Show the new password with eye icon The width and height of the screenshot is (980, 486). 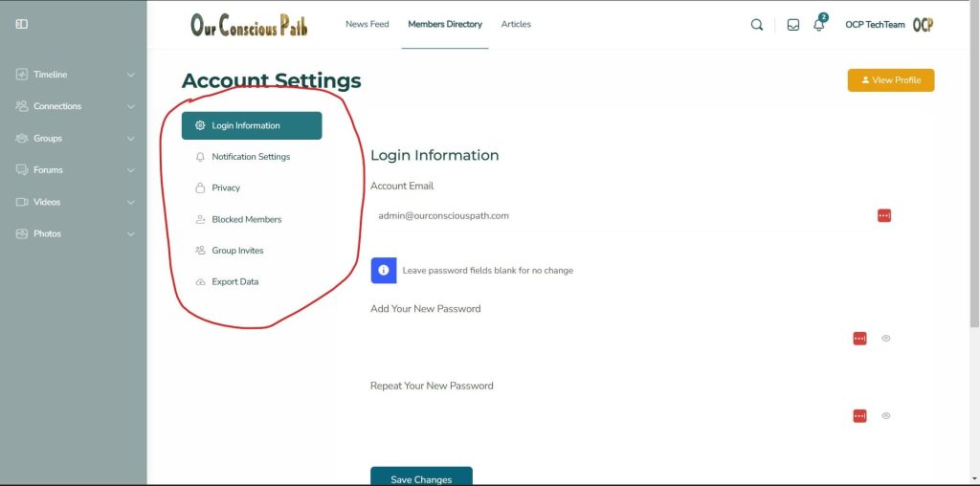[x=886, y=339]
